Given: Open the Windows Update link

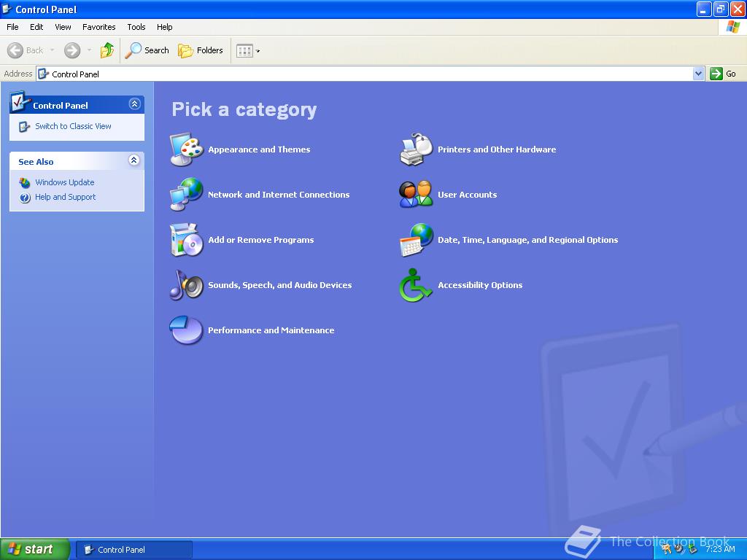Looking at the screenshot, I should 63,182.
